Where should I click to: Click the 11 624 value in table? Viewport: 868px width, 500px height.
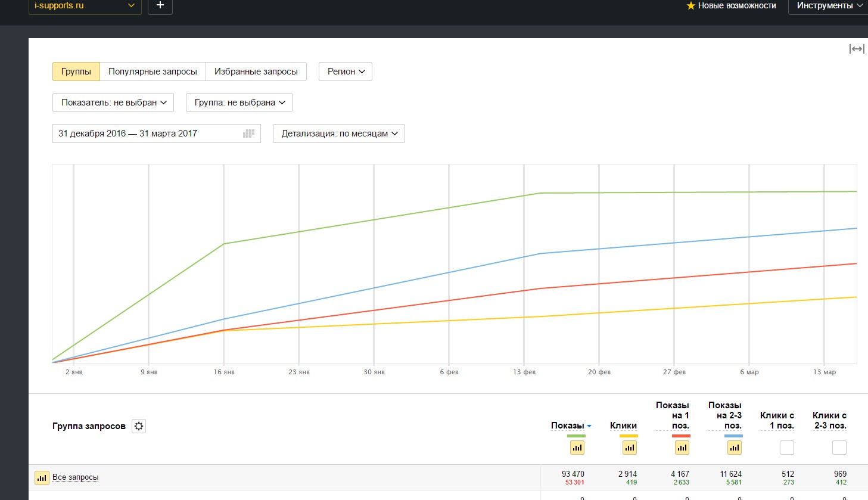click(x=731, y=474)
